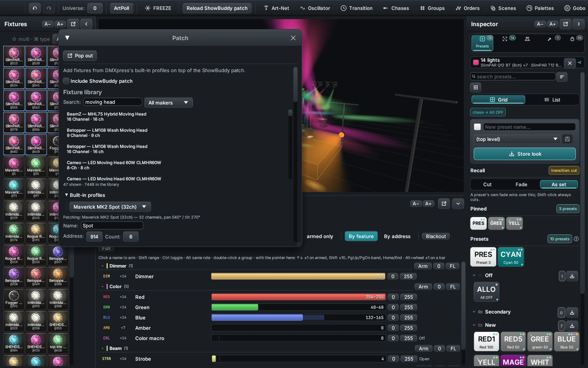588x368 pixels.
Task: Open the Maverick MK2 Spot (32ch) profile dropdown
Action: click(110, 206)
